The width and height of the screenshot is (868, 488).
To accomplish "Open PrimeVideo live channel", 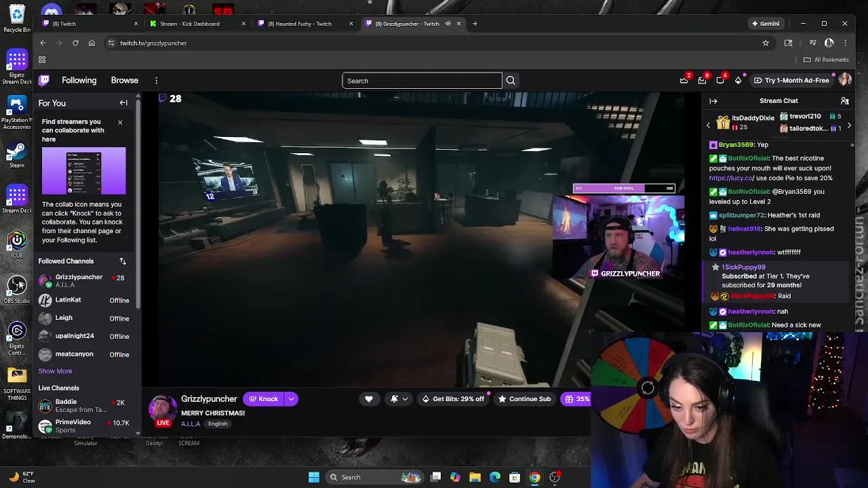I will (84, 426).
